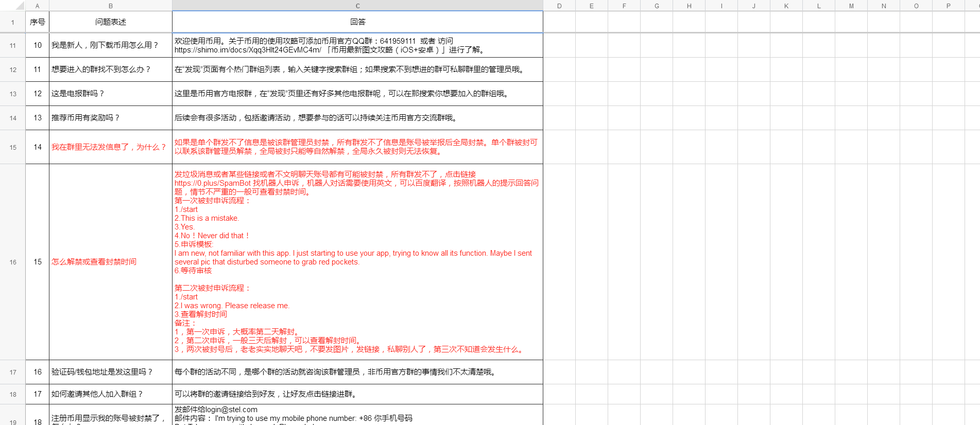Screen dimensions: 980x425
Task: Click the 序号 header cell
Action: [x=38, y=22]
